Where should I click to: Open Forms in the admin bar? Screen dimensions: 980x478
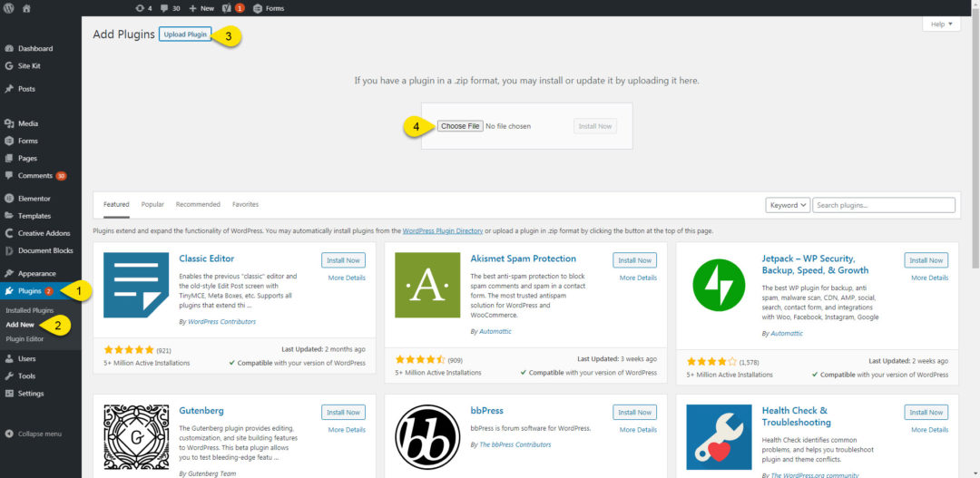(x=269, y=8)
